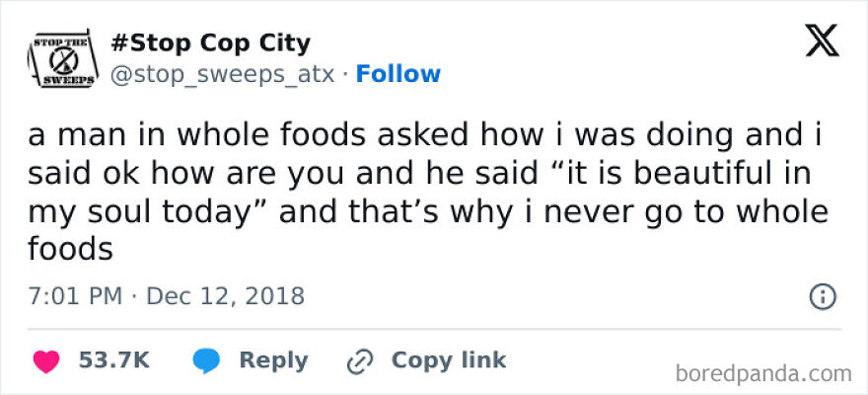Click the #Stop Cop City display name
Image resolution: width=868 pixels, height=395 pixels.
tap(211, 43)
